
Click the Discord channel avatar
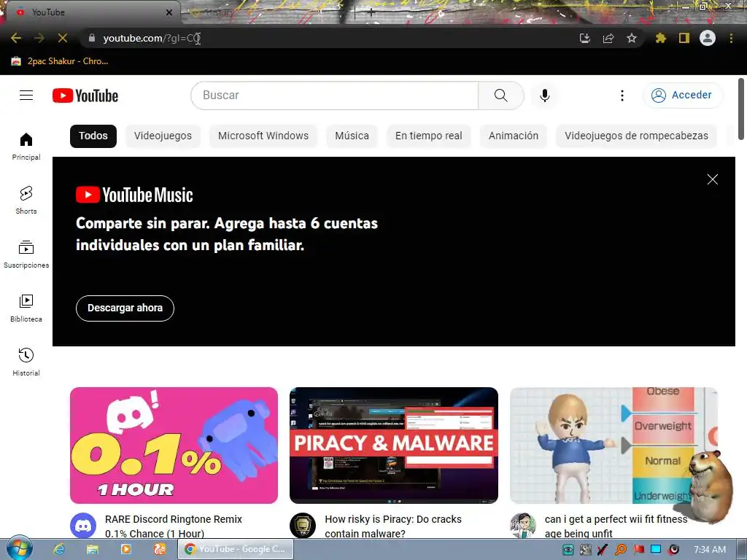[83, 526]
